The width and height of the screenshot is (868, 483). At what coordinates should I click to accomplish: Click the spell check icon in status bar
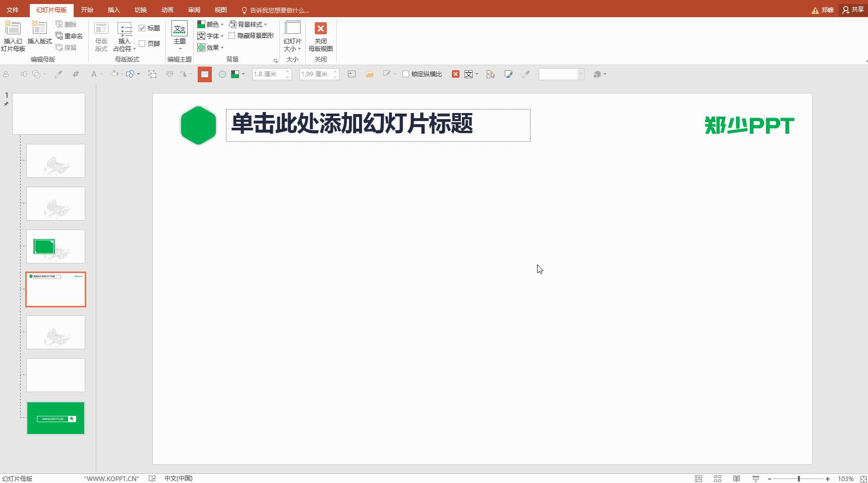click(152, 478)
